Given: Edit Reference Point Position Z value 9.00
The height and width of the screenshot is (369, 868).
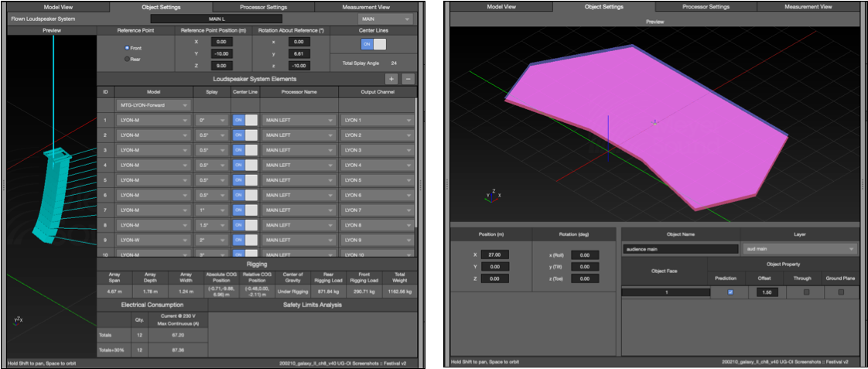Looking at the screenshot, I should (x=221, y=66).
